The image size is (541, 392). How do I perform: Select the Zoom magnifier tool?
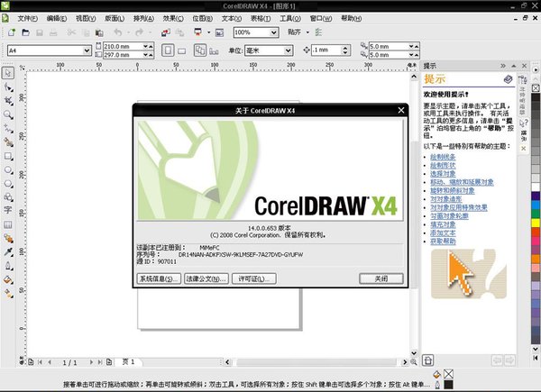coord(8,114)
